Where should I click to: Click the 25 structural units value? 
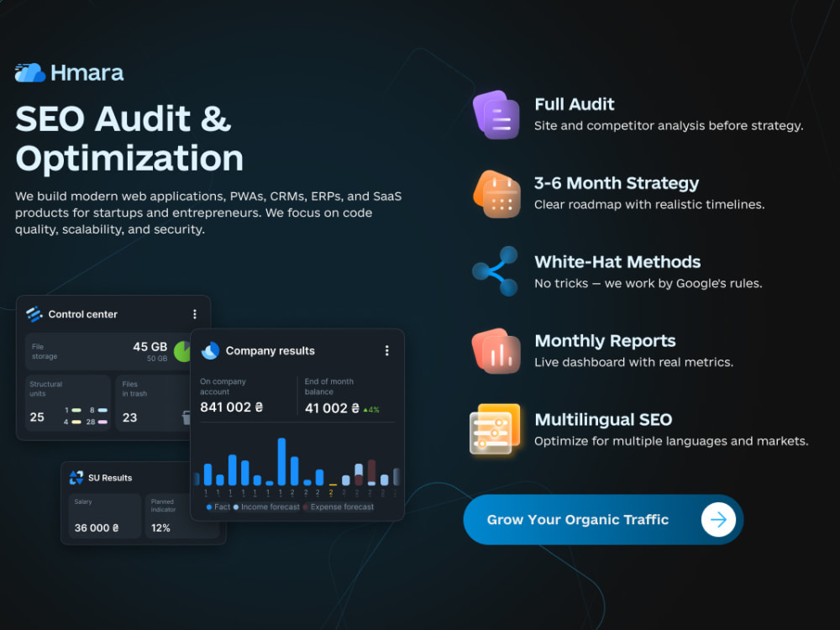coord(37,417)
